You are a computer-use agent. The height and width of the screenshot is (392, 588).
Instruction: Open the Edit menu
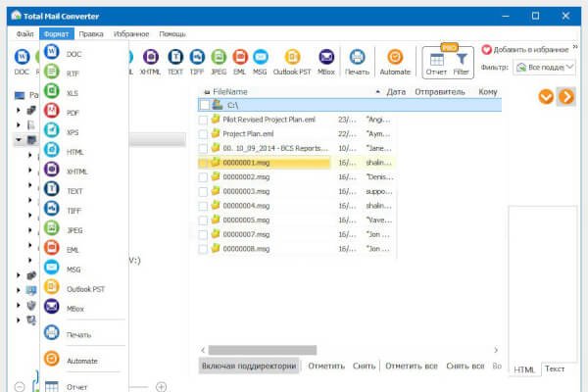(x=91, y=33)
